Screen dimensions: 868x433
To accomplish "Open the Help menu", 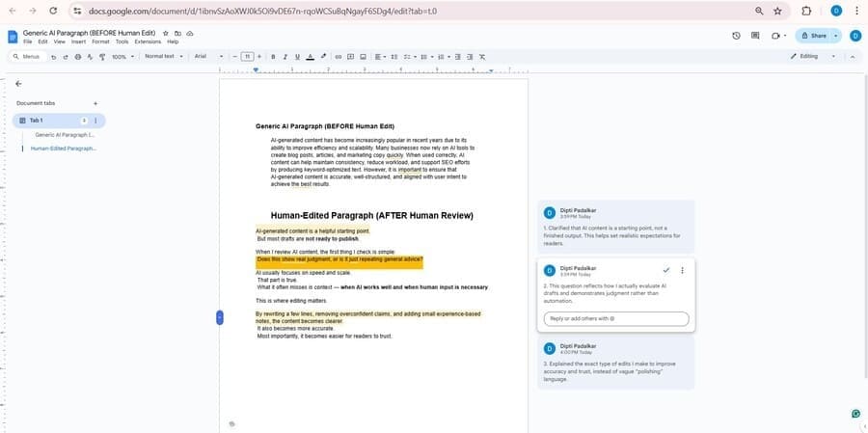I will pos(173,41).
